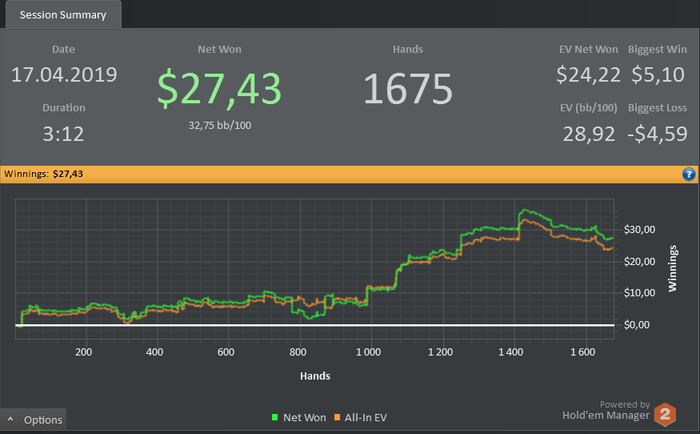Image resolution: width=700 pixels, height=434 pixels.
Task: Select the Winnings: $27,43 orange bar
Action: [x=350, y=174]
